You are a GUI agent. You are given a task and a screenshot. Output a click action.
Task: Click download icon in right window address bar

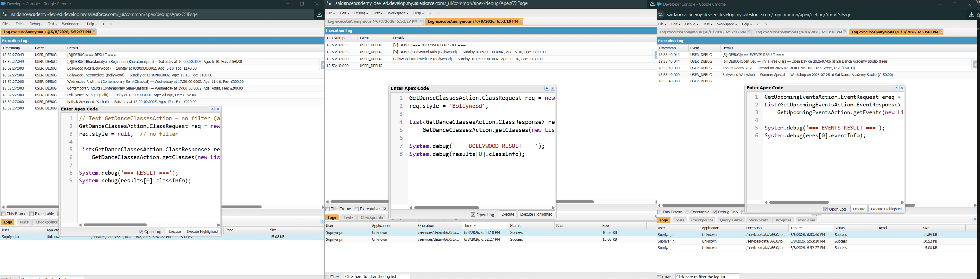pyautogui.click(x=971, y=15)
